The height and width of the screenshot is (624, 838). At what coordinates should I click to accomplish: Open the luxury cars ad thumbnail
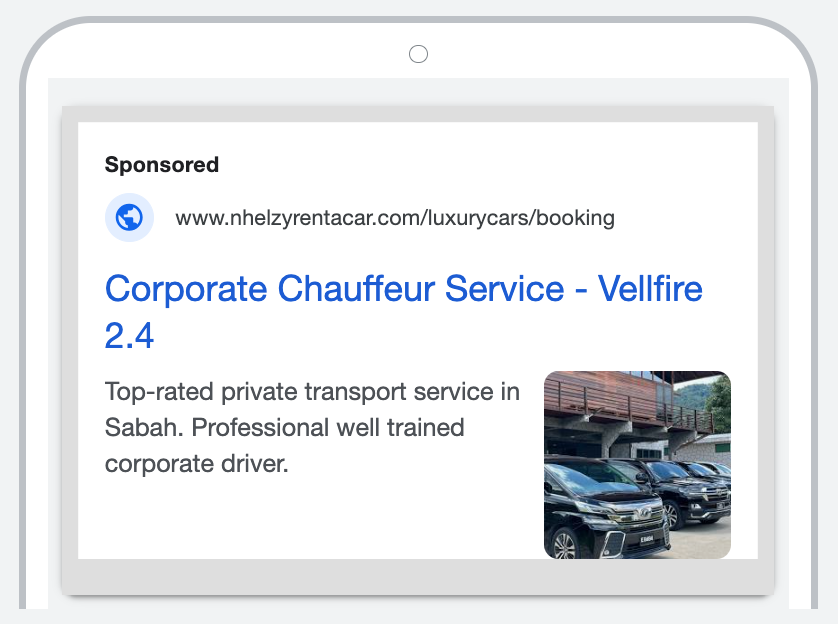637,465
